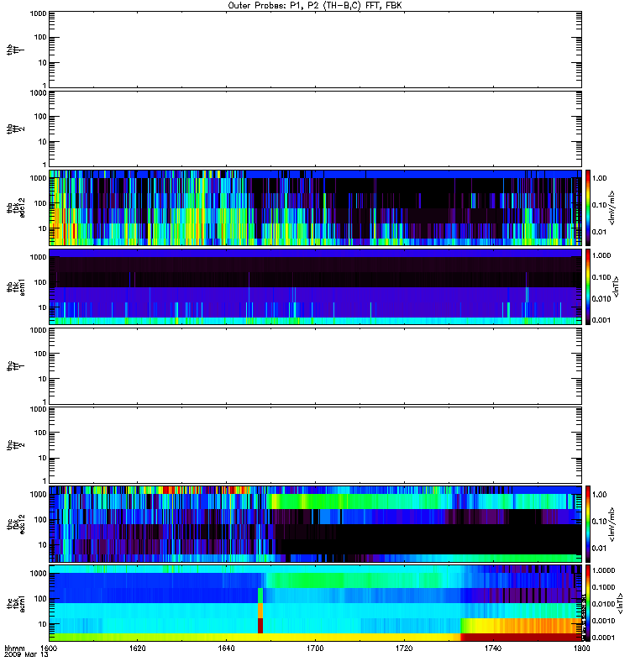Screen dimensions: 630x672
Task: Click the thc fbk scm1 spectrogram panel
Action: pyautogui.click(x=316, y=603)
